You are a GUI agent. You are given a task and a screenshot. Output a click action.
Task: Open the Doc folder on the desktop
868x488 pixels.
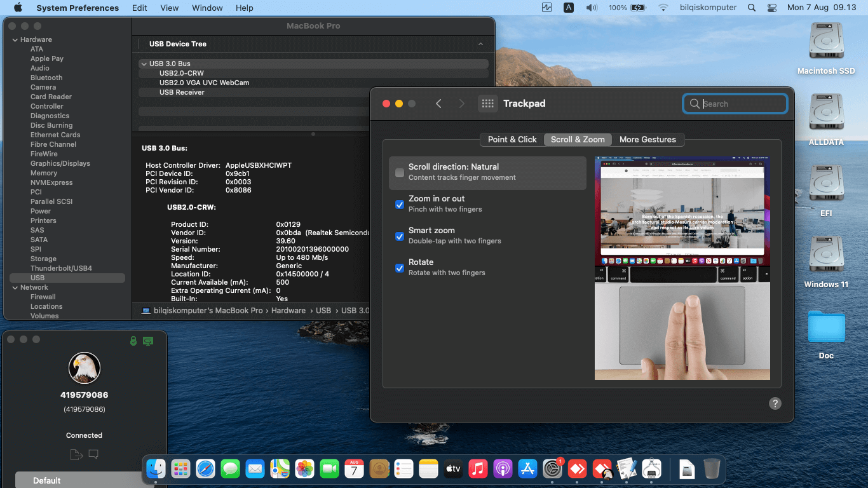826,335
